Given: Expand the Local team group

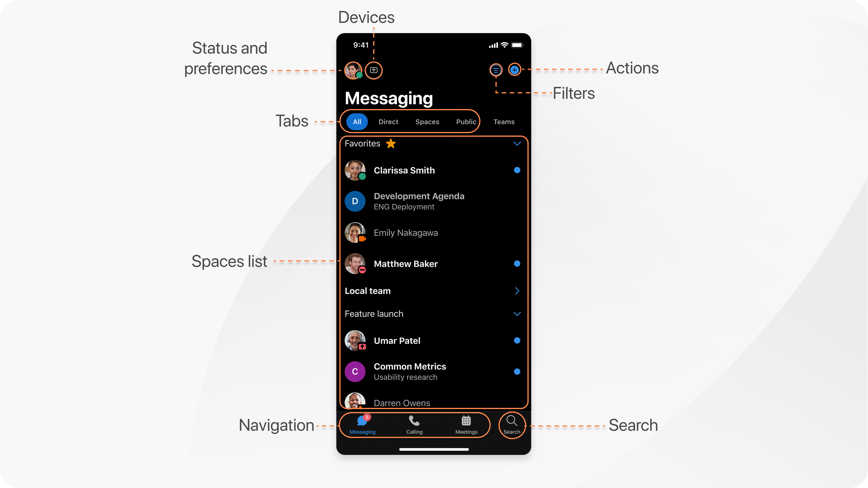Looking at the screenshot, I should [516, 290].
